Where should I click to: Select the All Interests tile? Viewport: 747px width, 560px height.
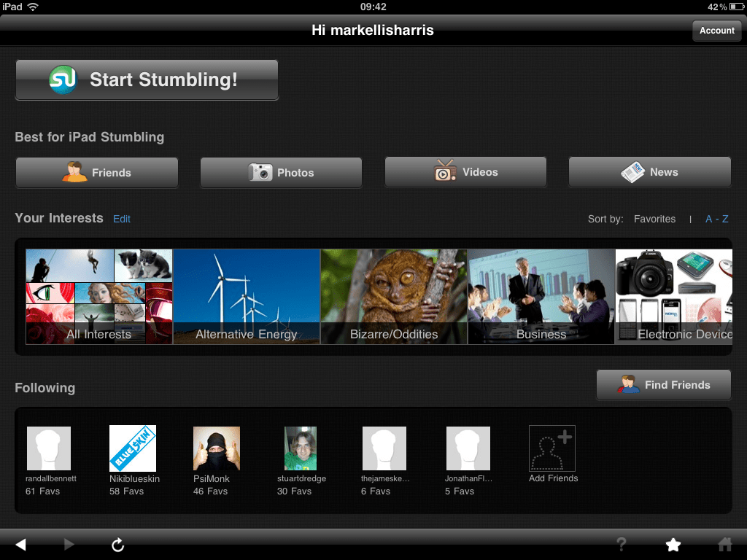(98, 297)
